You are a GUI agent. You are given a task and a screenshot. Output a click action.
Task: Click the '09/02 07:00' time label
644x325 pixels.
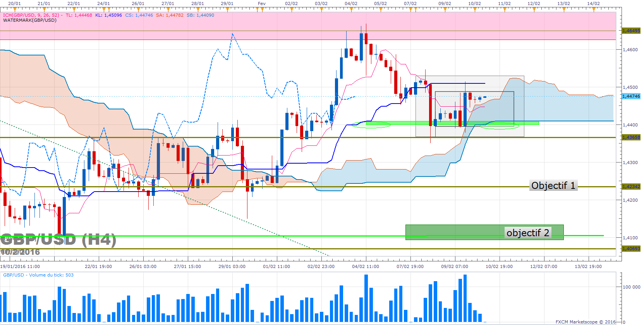tap(455, 266)
